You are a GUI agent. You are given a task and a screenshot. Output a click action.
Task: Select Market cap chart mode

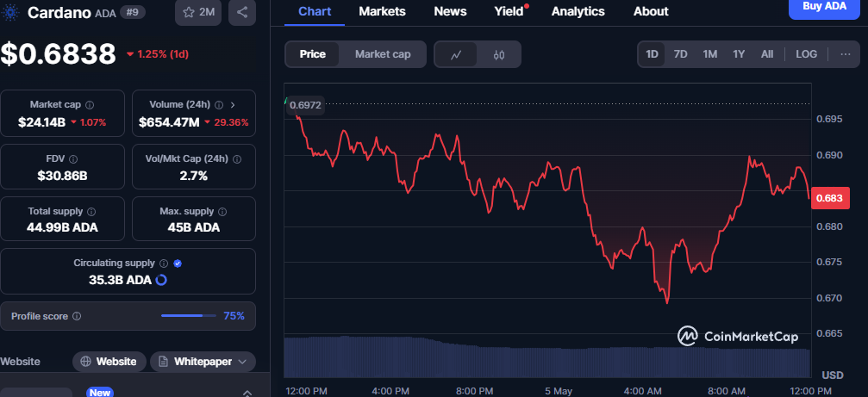point(383,54)
